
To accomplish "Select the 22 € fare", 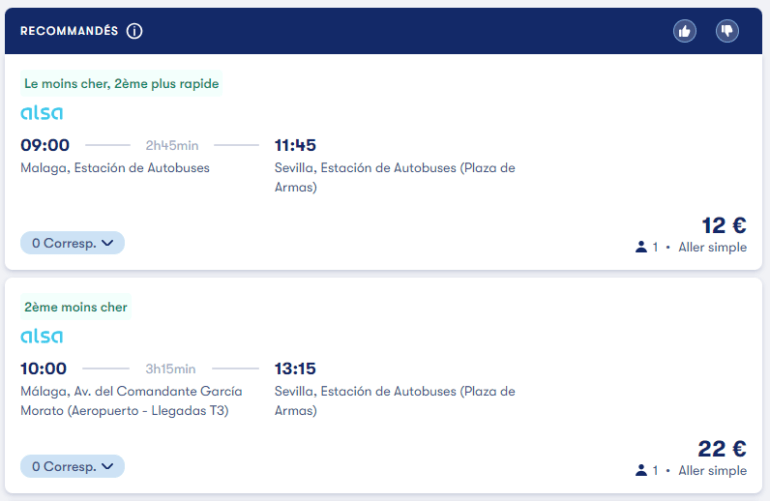I will coord(722,448).
